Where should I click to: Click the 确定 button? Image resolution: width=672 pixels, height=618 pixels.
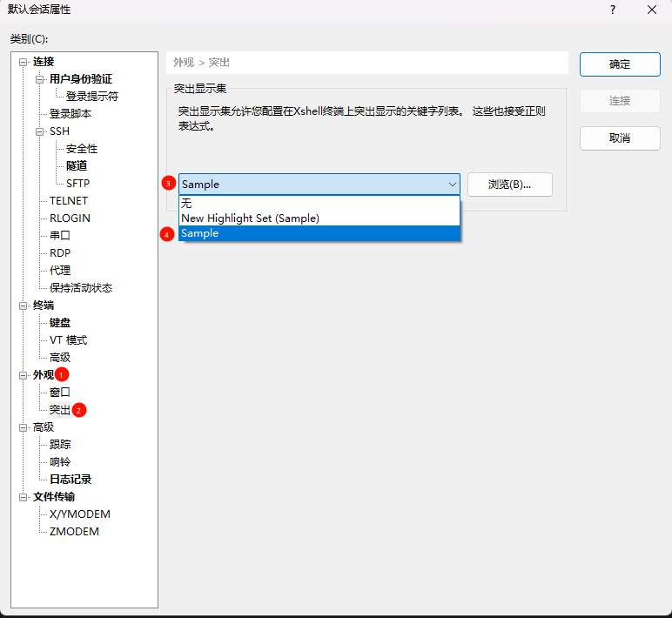(620, 64)
